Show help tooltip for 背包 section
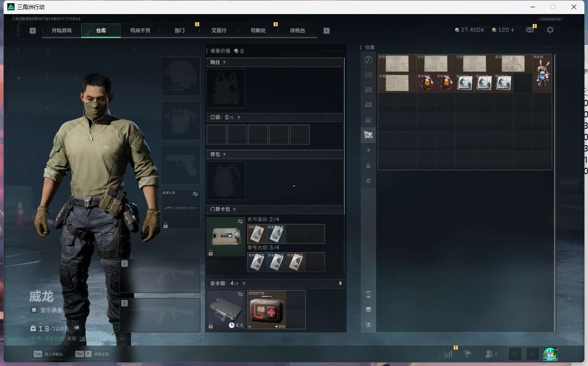This screenshot has width=588, height=366. pyautogui.click(x=224, y=155)
